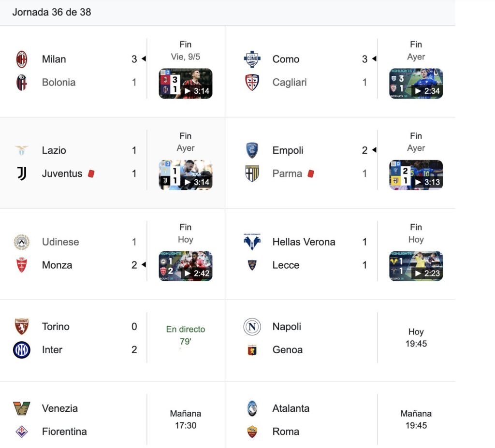495x448 pixels.
Task: Play the Milan vs Bolonia highlights video
Action: (185, 84)
